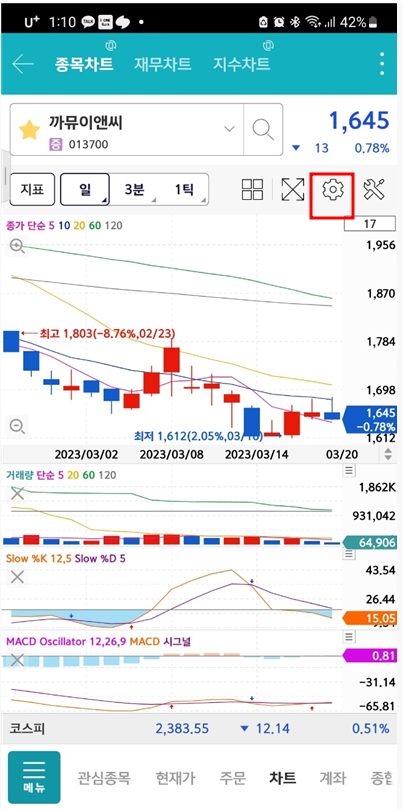Switch to the 재무차트 tab
Viewport: 403px width, 809px height.
[163, 64]
